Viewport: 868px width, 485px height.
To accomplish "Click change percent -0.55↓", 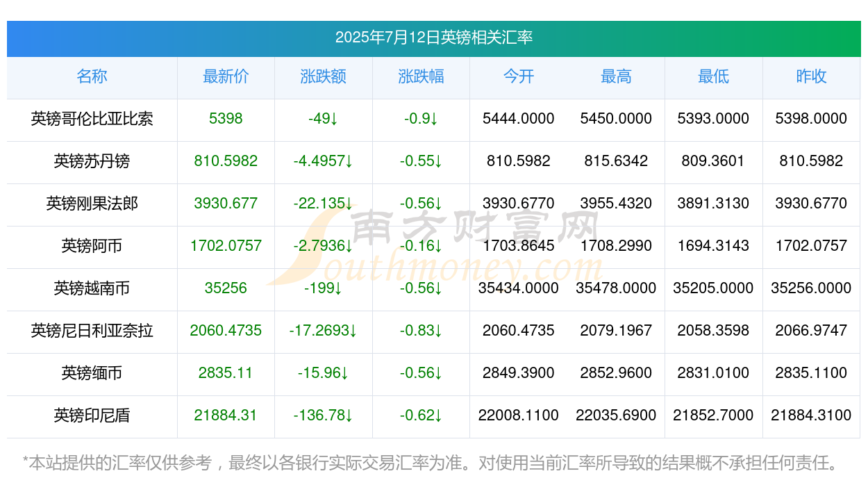I will [x=421, y=161].
